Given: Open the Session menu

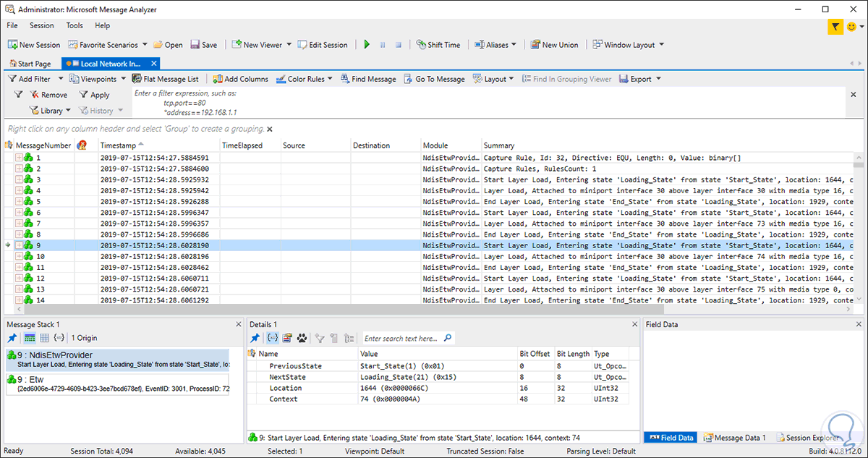Looking at the screenshot, I should (x=41, y=25).
